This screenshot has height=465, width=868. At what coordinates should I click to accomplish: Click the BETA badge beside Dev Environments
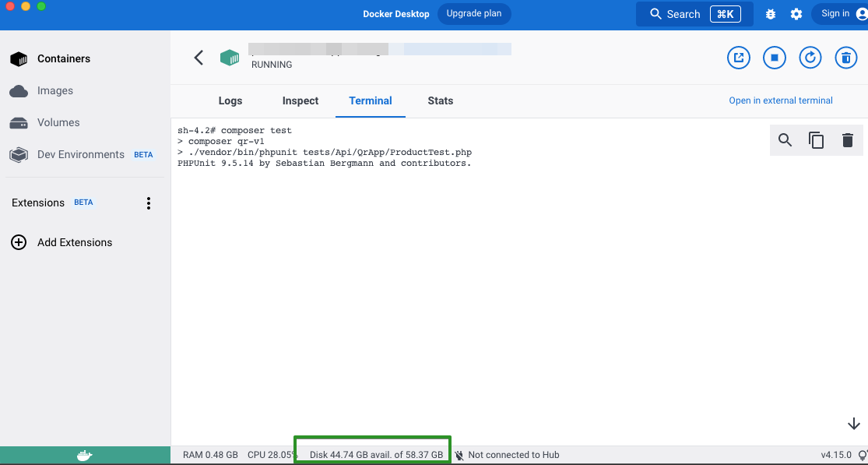143,155
